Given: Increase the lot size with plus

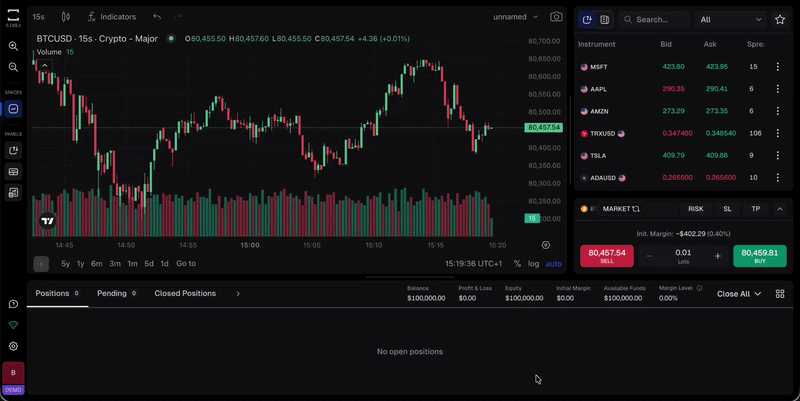Looking at the screenshot, I should pyautogui.click(x=717, y=256).
